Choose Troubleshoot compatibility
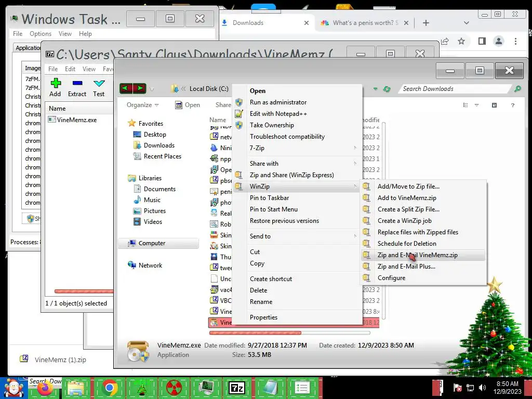The image size is (532, 399). click(287, 137)
